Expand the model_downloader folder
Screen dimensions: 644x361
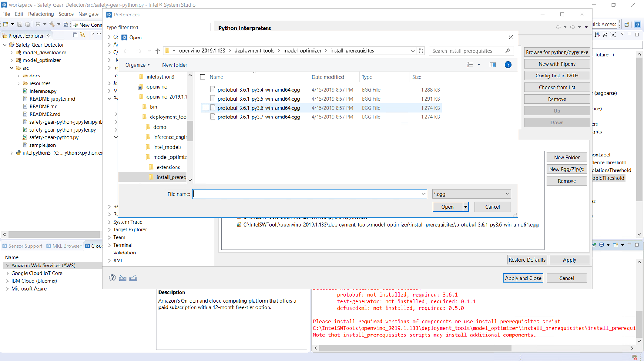coord(12,53)
